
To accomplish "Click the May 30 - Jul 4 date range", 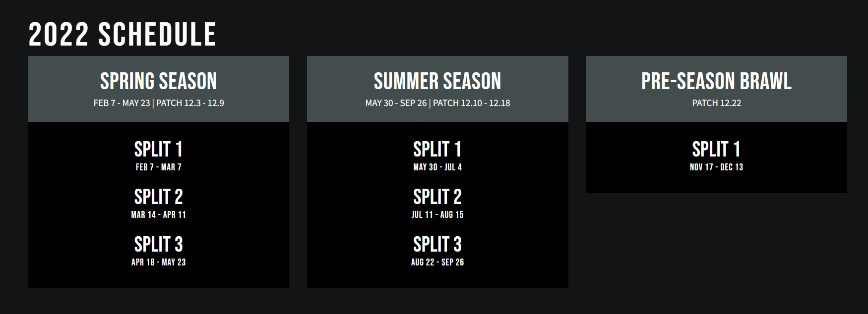I will 437,167.
